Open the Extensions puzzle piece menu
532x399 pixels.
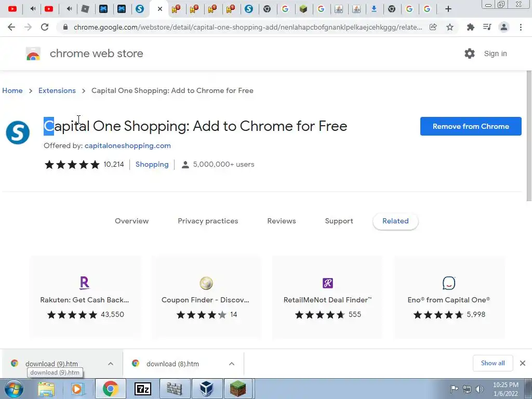coord(471,27)
